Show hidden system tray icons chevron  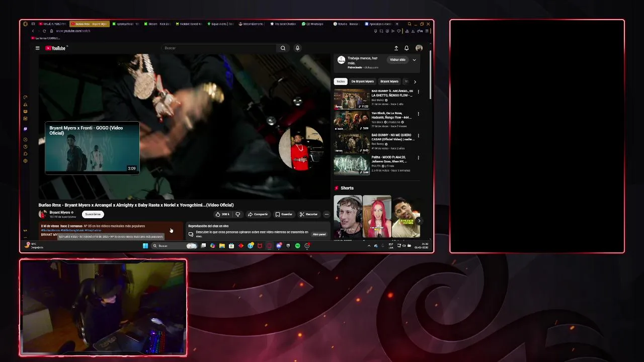click(x=368, y=246)
